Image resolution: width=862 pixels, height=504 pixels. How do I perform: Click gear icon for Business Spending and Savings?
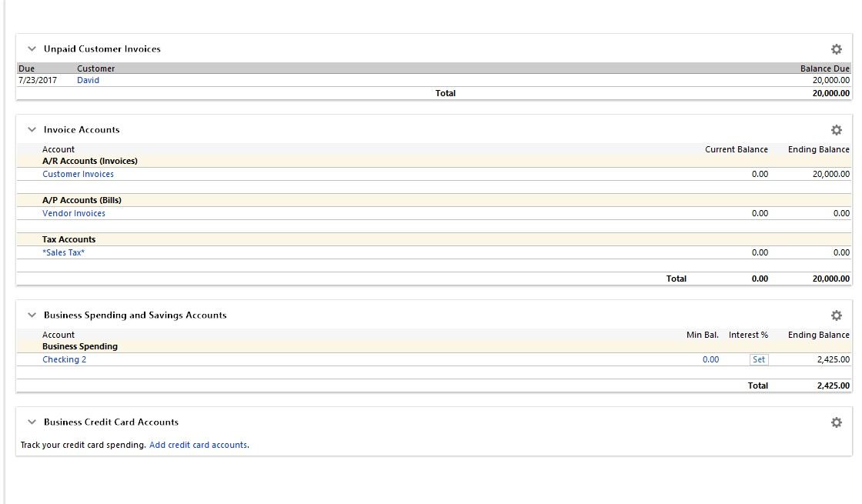tap(836, 315)
